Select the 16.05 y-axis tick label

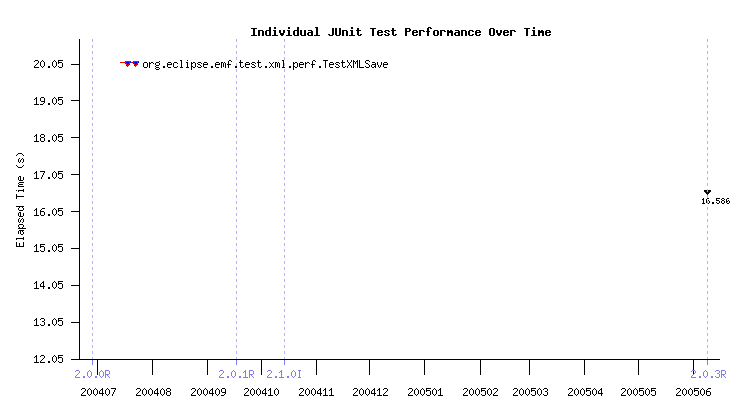[x=49, y=212]
